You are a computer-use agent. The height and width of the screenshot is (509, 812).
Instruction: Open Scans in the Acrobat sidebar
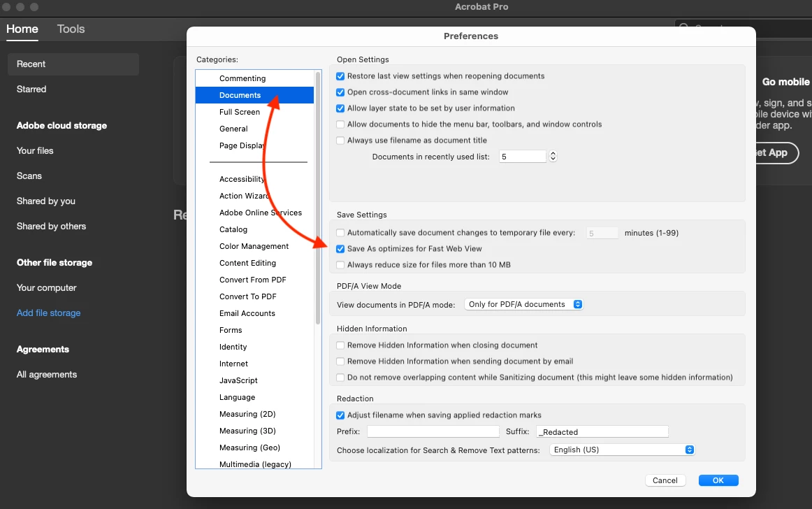click(29, 175)
